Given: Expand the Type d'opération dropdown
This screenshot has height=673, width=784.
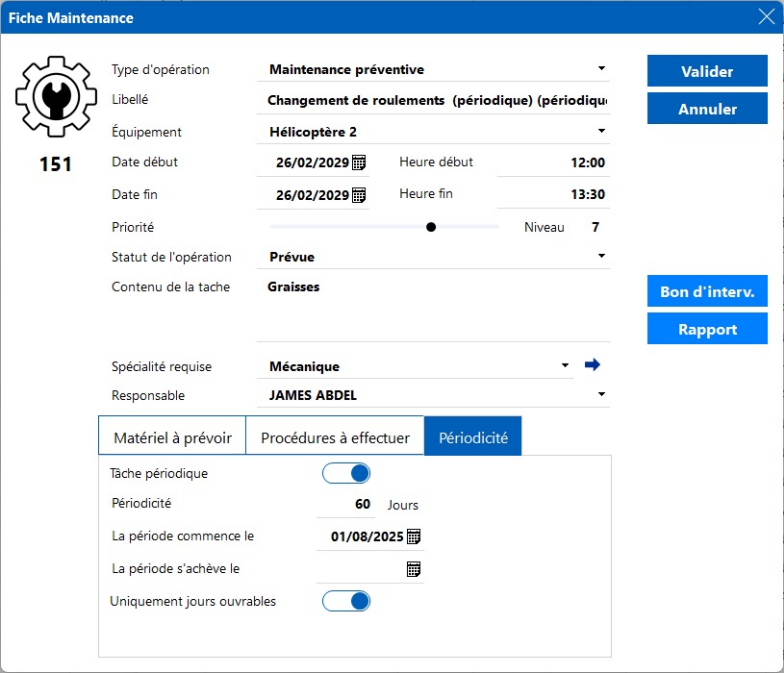Looking at the screenshot, I should click(x=601, y=68).
